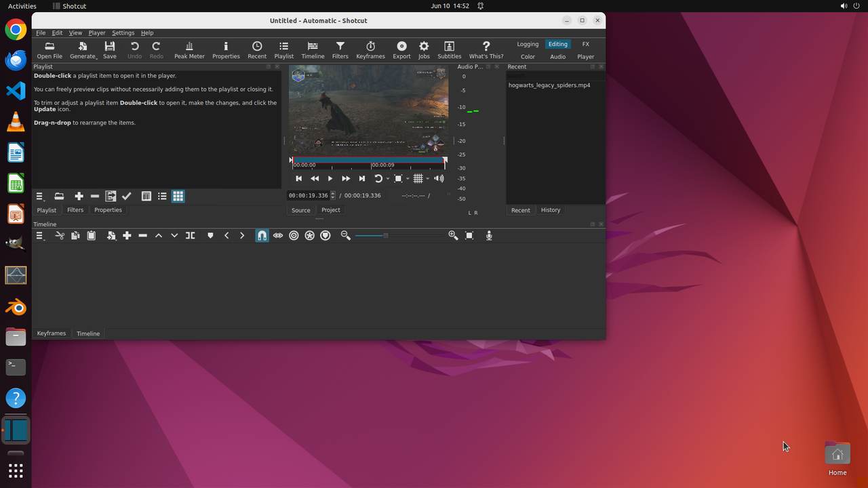
Task: Open the Subtitles panel icon
Action: (449, 50)
